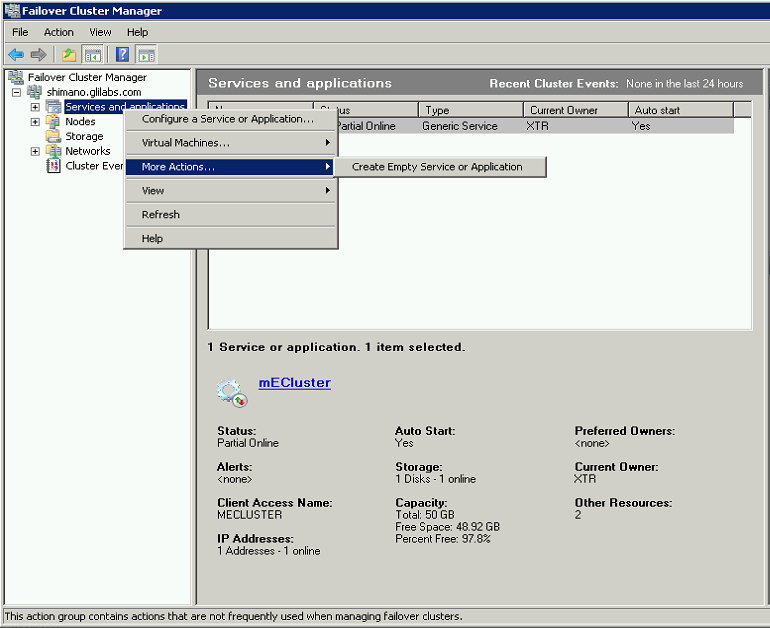Click Refresh in the context menu
This screenshot has width=770, height=628.
(x=161, y=215)
